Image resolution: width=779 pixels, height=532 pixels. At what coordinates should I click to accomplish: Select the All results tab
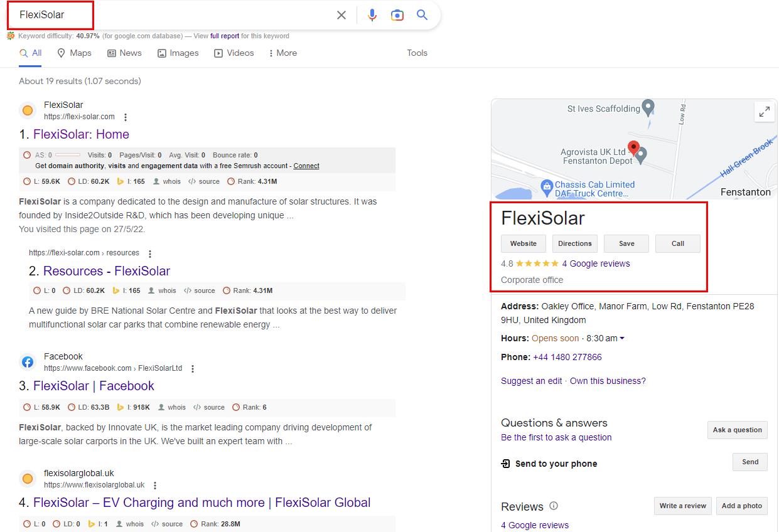(31, 53)
